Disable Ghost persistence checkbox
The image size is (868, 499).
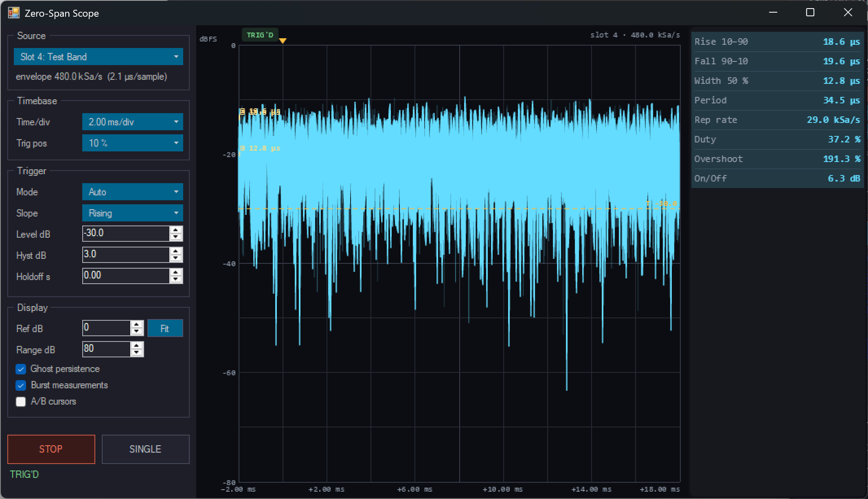[x=21, y=369]
